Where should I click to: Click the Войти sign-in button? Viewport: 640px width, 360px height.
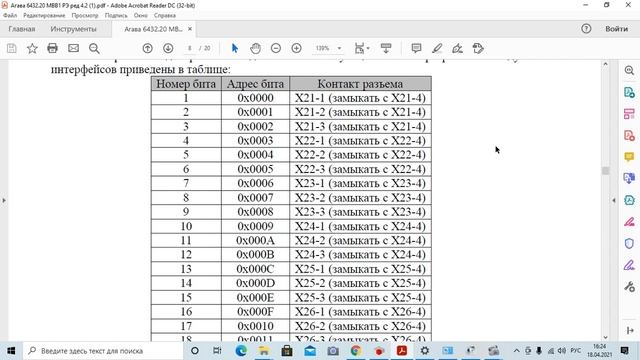pos(616,29)
